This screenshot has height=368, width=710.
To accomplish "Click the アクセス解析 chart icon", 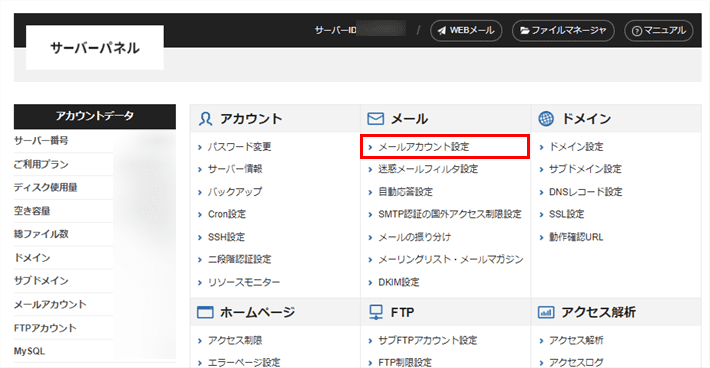I will [x=546, y=312].
